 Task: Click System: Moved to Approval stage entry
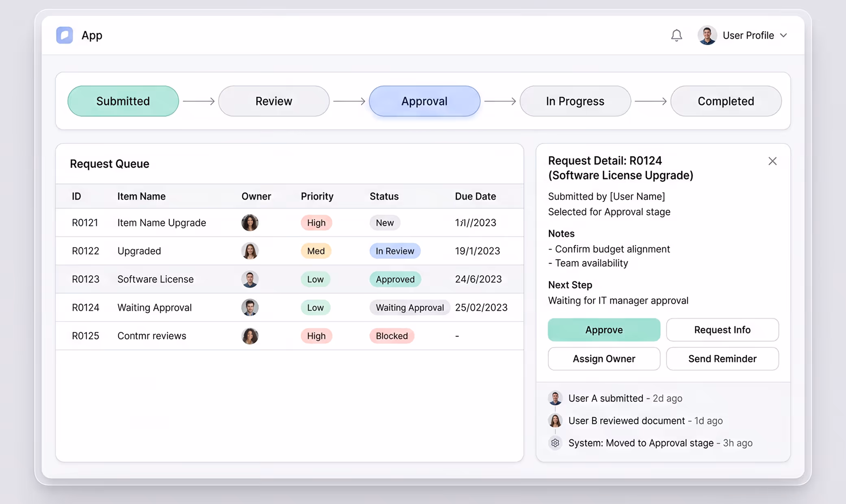point(661,443)
